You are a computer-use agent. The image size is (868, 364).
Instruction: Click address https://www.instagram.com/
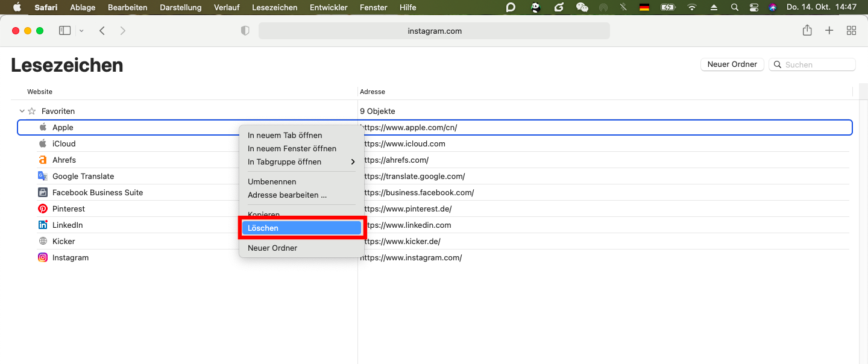(411, 257)
